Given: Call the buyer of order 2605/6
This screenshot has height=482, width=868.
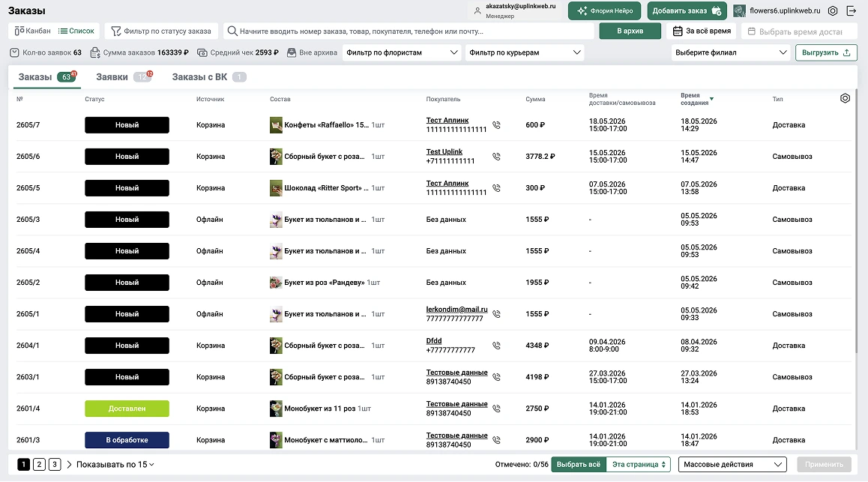Looking at the screenshot, I should pos(496,157).
